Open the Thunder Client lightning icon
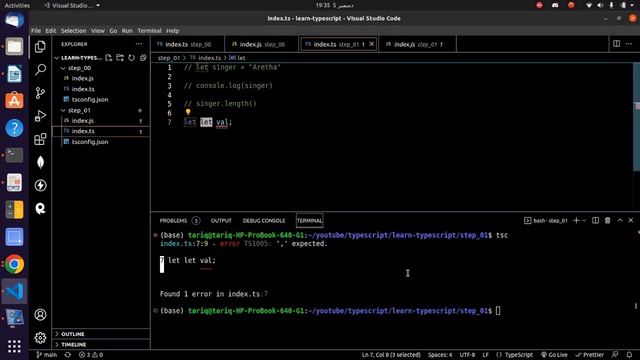Screen dimensions: 640x360 pyautogui.click(x=40, y=185)
